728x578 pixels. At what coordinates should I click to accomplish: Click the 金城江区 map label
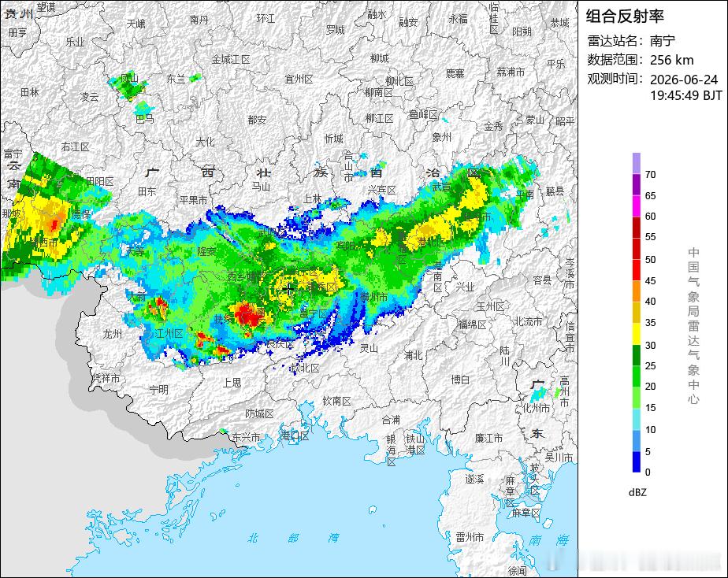click(231, 59)
